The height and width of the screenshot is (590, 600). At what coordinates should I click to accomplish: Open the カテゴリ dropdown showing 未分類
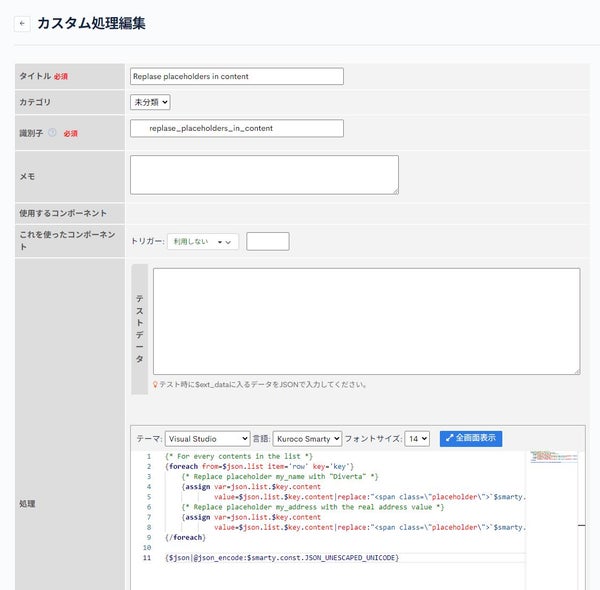[150, 102]
